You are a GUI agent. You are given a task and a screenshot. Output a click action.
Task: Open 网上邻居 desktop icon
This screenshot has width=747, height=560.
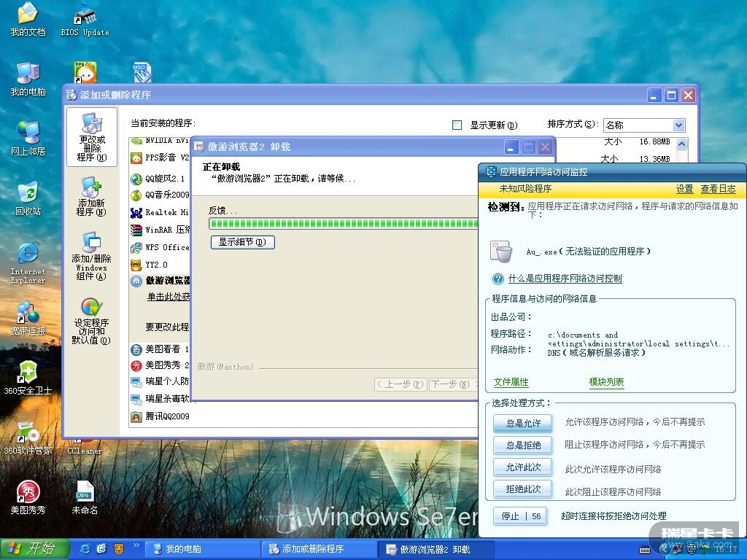[28, 139]
